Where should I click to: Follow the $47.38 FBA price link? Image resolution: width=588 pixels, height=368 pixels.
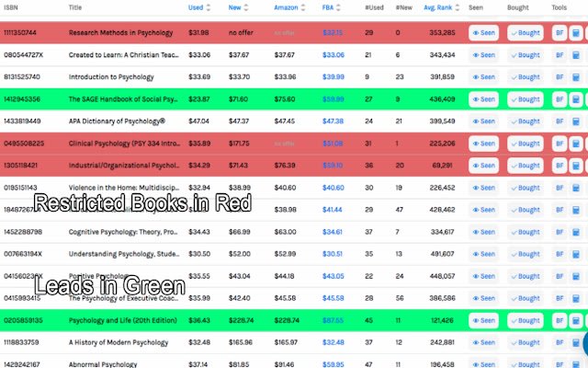(x=333, y=121)
